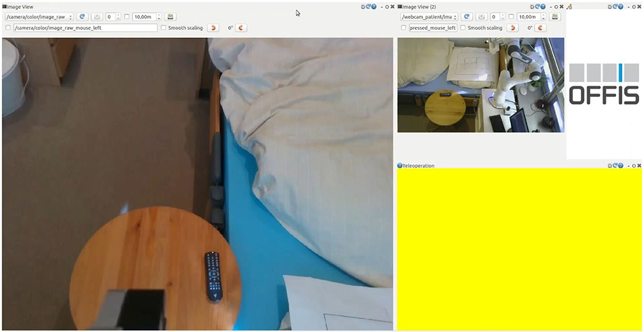
Task: Click the TV remote in the camera image
Action: click(213, 277)
